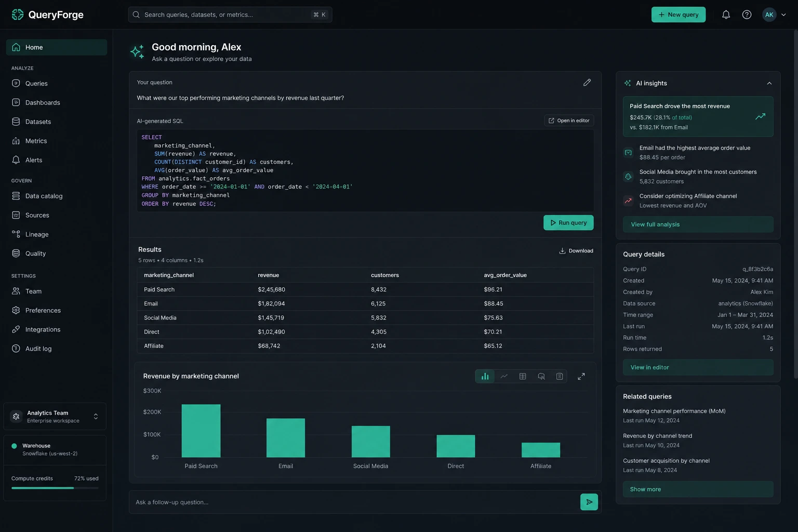Click the Run query button

click(x=568, y=222)
